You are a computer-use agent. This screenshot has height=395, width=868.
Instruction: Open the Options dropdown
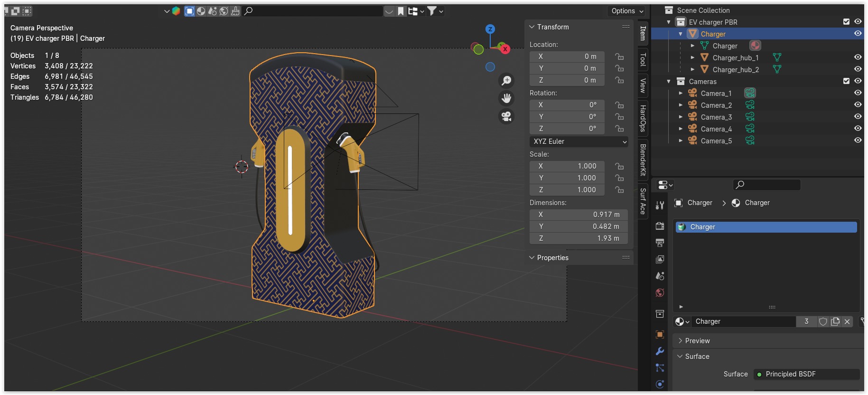[627, 11]
